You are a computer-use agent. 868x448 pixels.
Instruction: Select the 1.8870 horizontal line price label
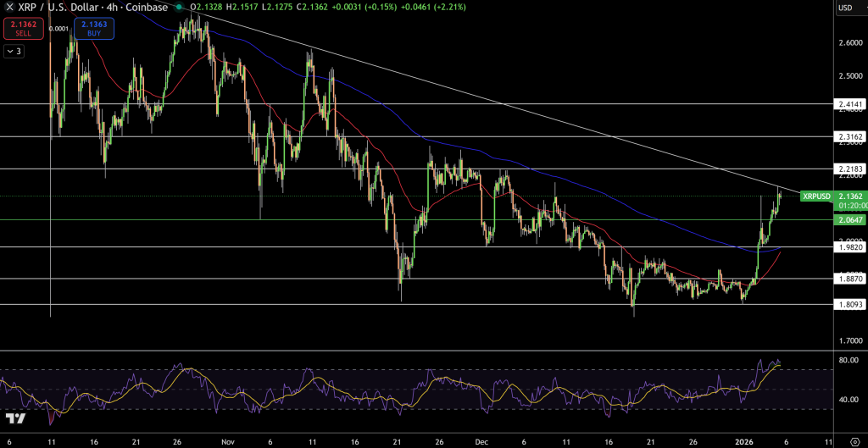[849, 279]
